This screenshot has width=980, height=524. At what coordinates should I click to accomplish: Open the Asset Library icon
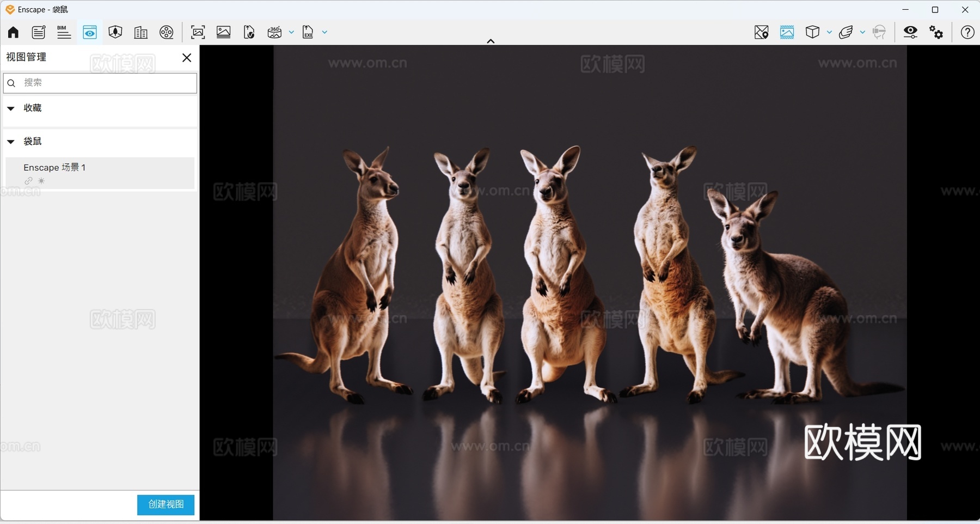pyautogui.click(x=115, y=32)
